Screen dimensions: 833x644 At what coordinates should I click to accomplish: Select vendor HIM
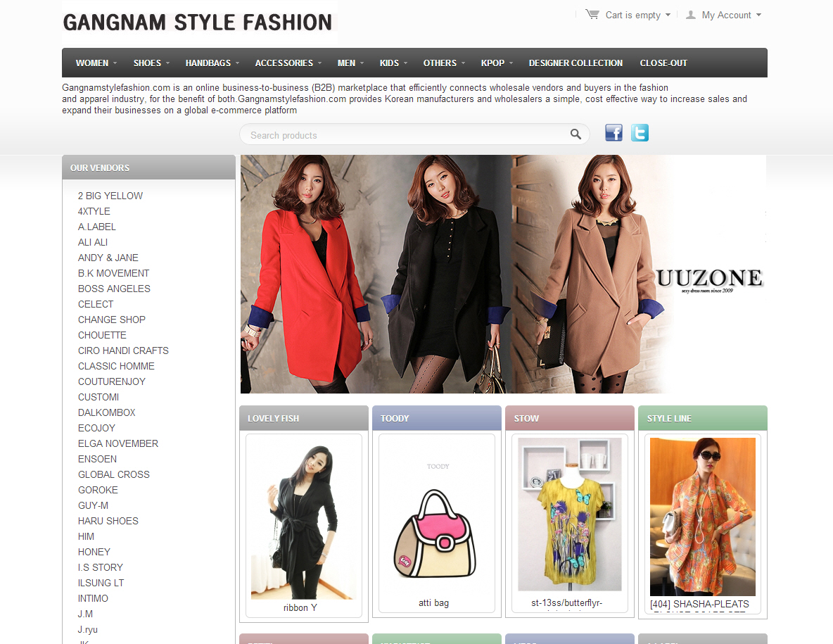coord(86,536)
